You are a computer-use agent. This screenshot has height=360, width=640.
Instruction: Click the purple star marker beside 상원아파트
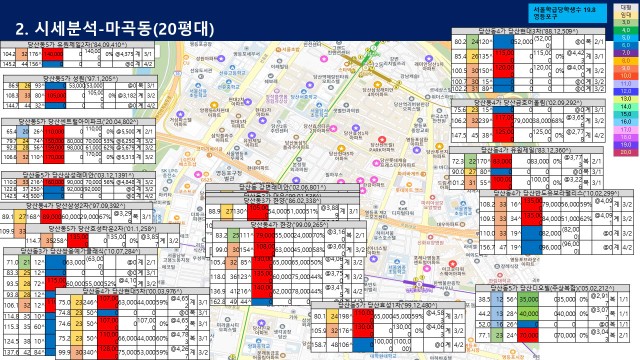[x=221, y=59]
